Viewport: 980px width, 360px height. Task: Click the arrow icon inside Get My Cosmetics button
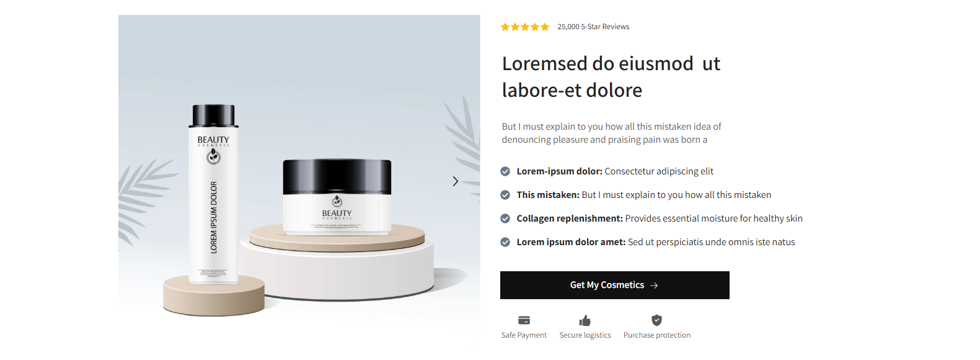654,286
